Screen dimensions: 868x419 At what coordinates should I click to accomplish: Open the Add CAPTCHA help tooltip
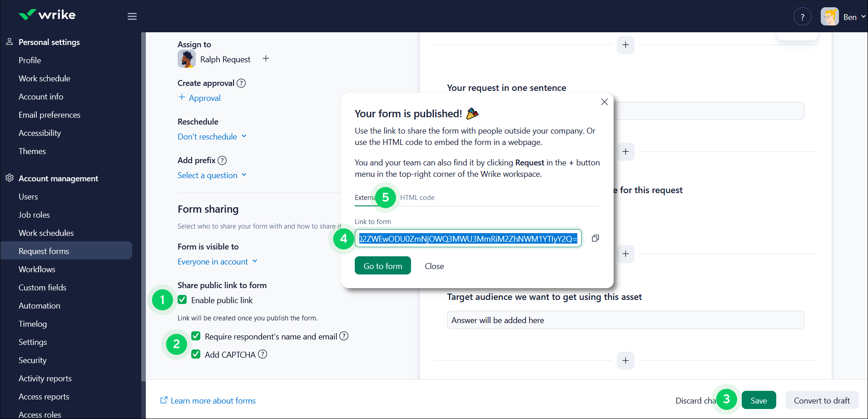263,354
